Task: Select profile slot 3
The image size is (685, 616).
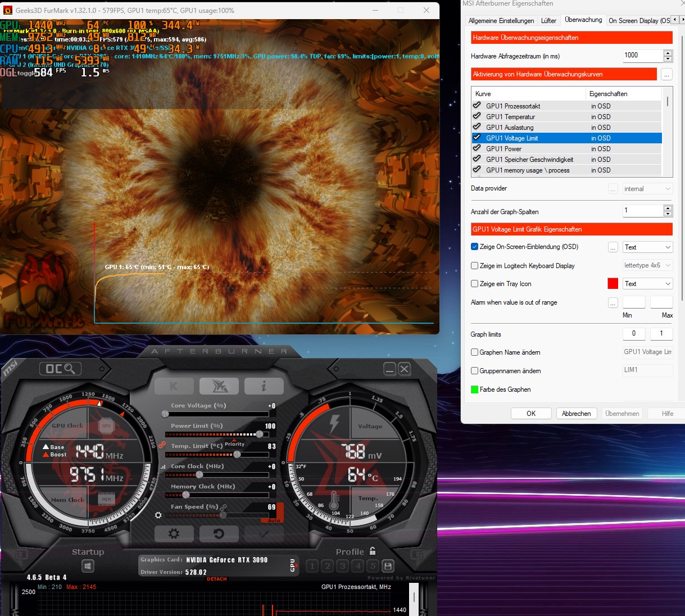Action: click(343, 566)
